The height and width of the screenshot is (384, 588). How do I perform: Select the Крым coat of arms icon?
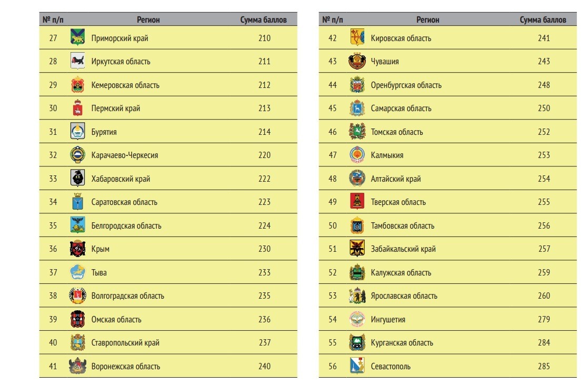(x=77, y=249)
